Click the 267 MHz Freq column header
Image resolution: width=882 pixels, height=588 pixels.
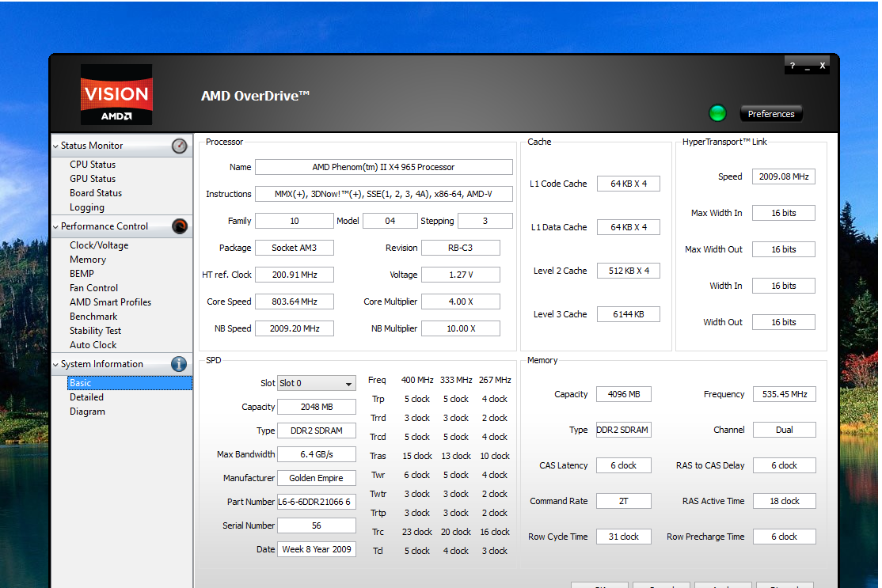coord(494,381)
